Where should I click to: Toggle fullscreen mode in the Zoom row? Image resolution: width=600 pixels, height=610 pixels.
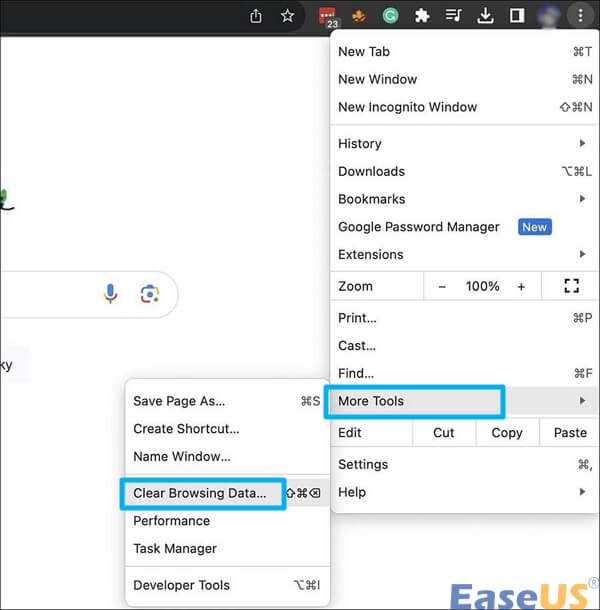tap(571, 286)
